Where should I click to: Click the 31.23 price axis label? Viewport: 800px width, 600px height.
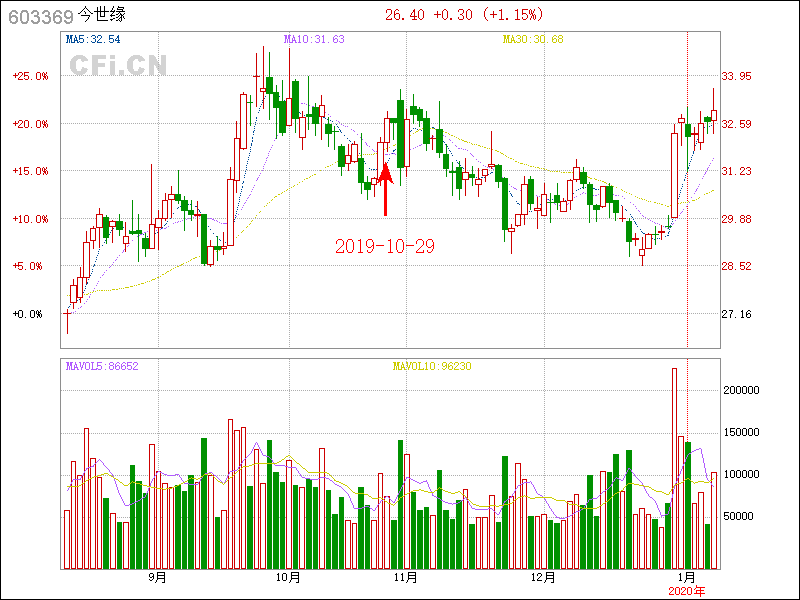pyautogui.click(x=736, y=171)
